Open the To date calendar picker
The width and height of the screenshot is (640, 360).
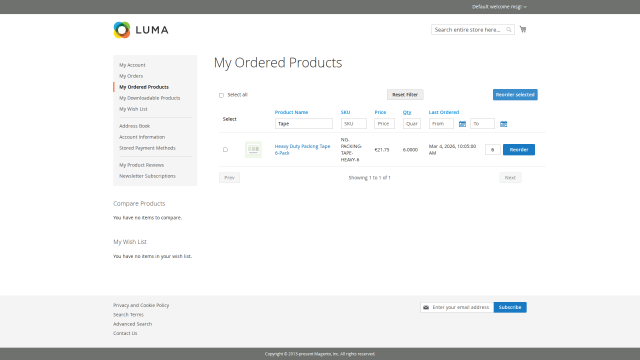click(x=503, y=124)
